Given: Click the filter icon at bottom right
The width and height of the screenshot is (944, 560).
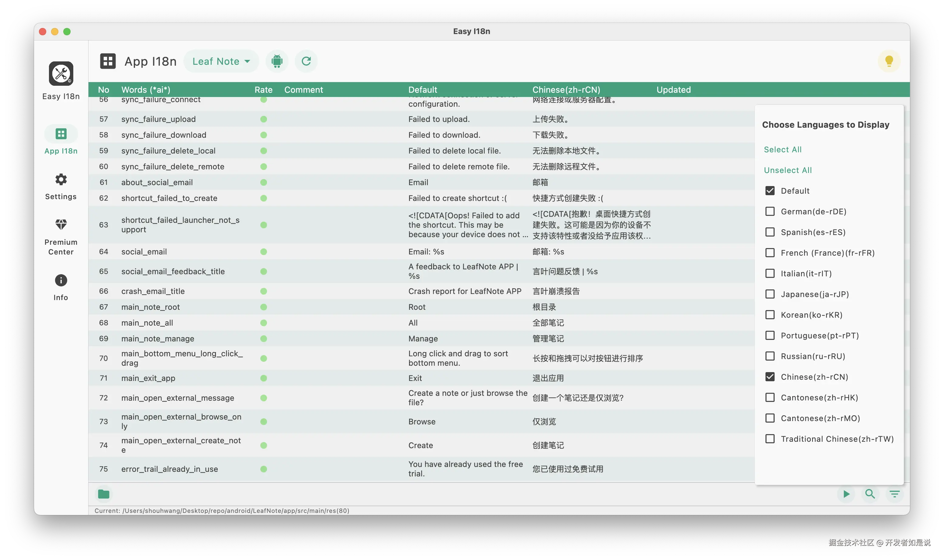Looking at the screenshot, I should 894,494.
